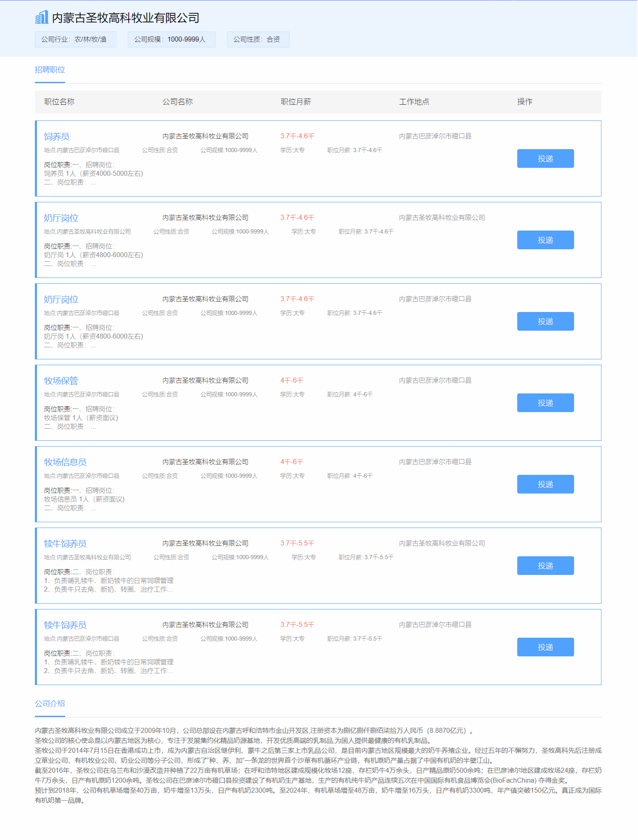
Task: Click the company building icon beside the title
Action: click(42, 17)
